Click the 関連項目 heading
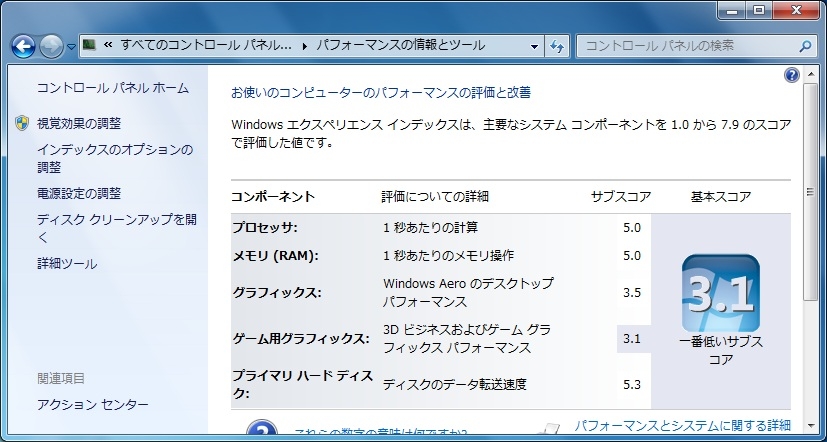 (x=61, y=378)
